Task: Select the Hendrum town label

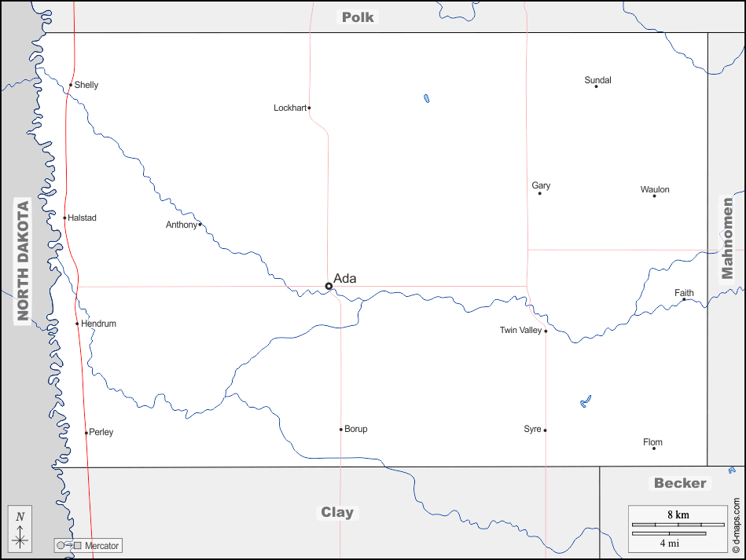Action: tap(99, 324)
